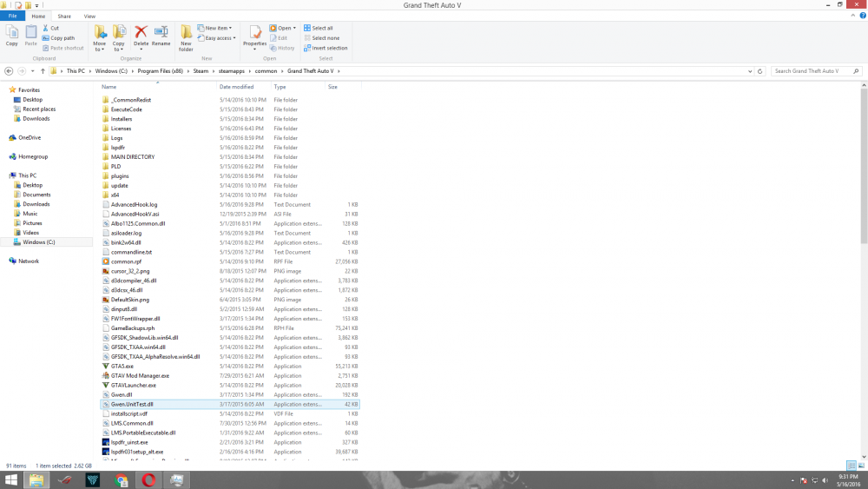
Task: Show hidden system tray icons
Action: coord(792,480)
